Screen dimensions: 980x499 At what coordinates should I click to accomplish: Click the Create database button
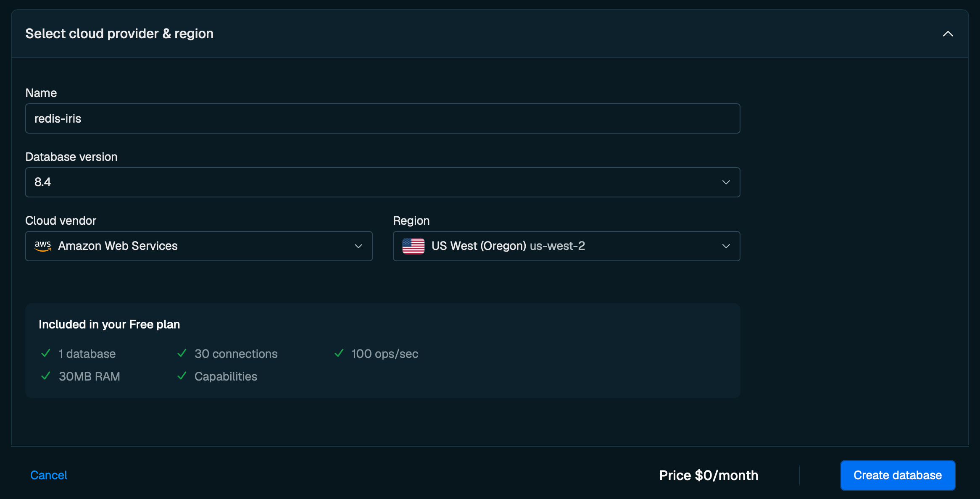pos(898,475)
